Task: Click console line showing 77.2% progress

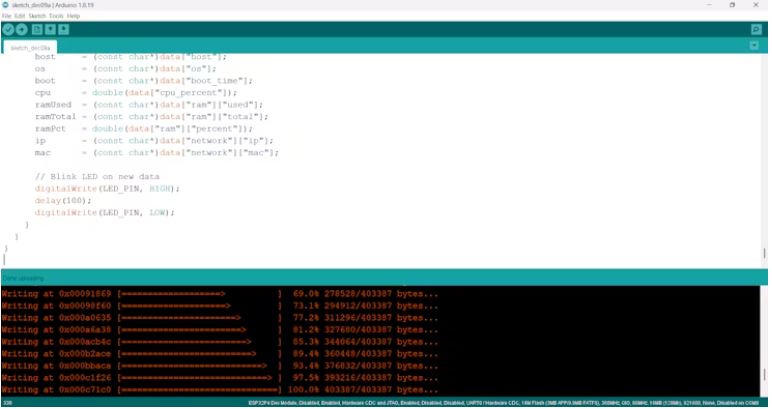Action: (220, 318)
